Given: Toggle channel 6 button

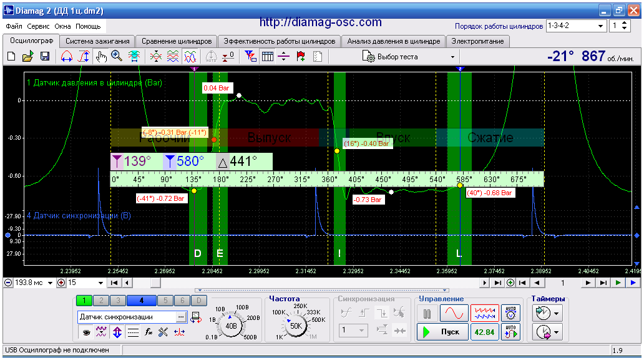Looking at the screenshot, I should coord(182,301).
